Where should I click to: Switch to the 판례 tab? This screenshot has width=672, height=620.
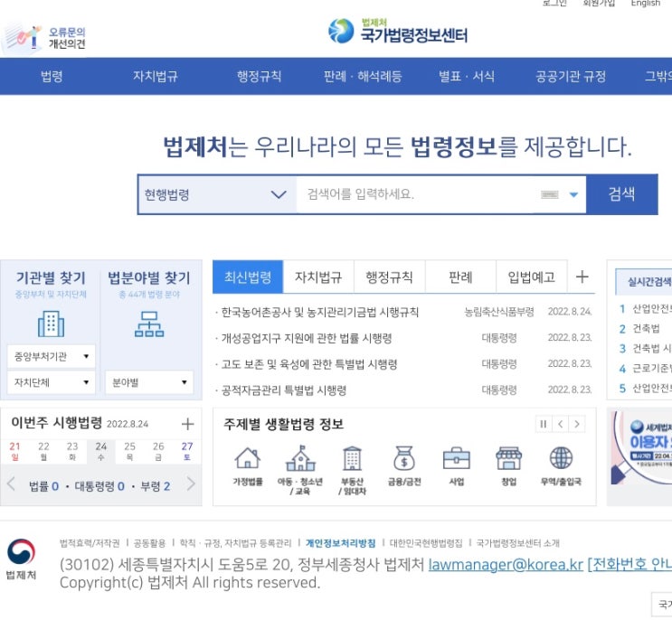(x=460, y=277)
